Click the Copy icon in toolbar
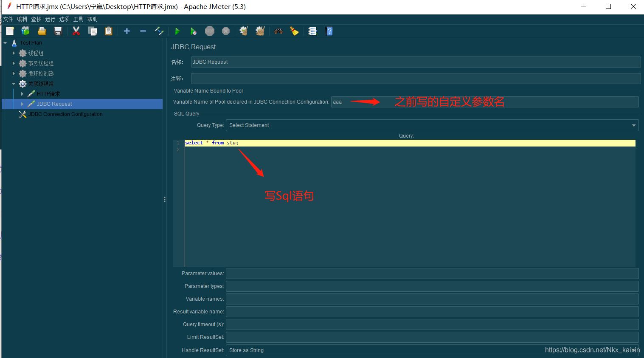The width and height of the screenshot is (644, 358). click(93, 31)
